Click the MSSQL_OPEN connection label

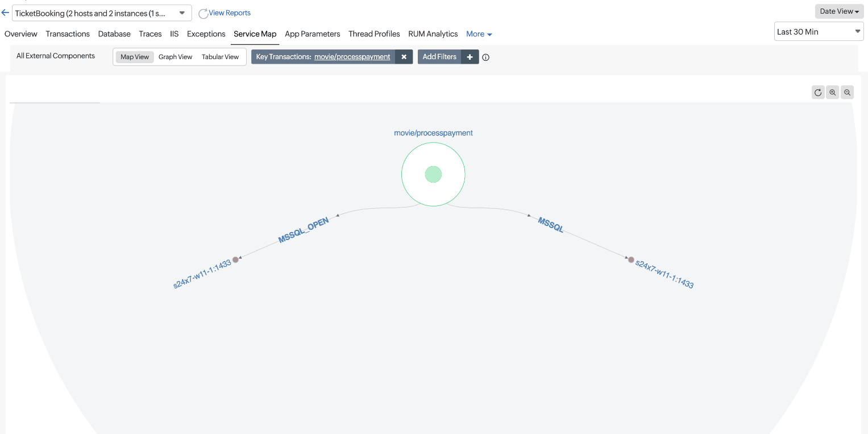click(x=304, y=231)
